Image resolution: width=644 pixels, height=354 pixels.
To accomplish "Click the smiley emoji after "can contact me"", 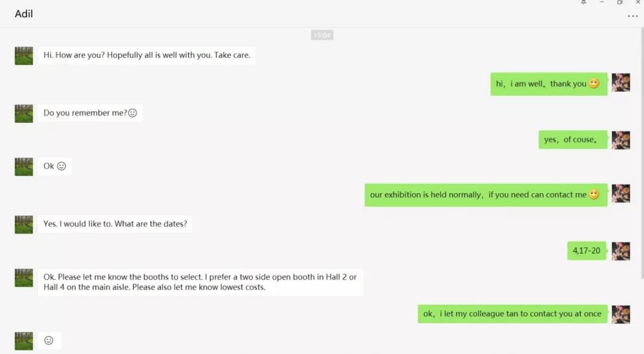I will tap(594, 195).
